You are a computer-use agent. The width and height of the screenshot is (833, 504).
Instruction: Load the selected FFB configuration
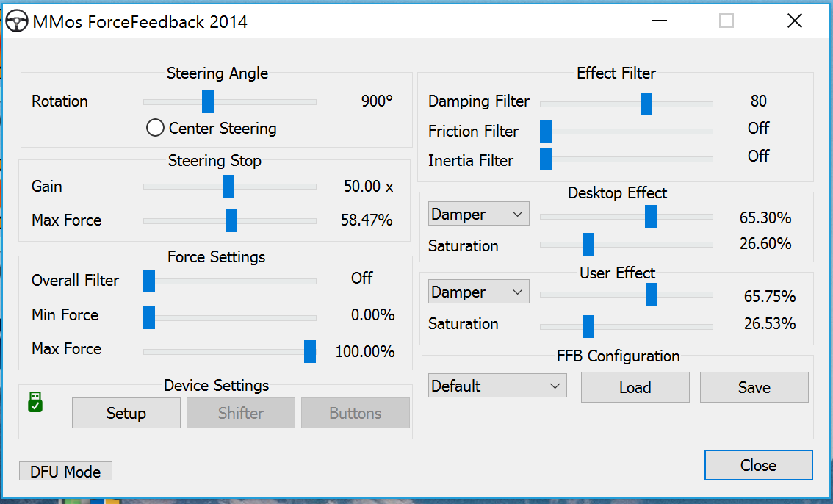pos(635,387)
